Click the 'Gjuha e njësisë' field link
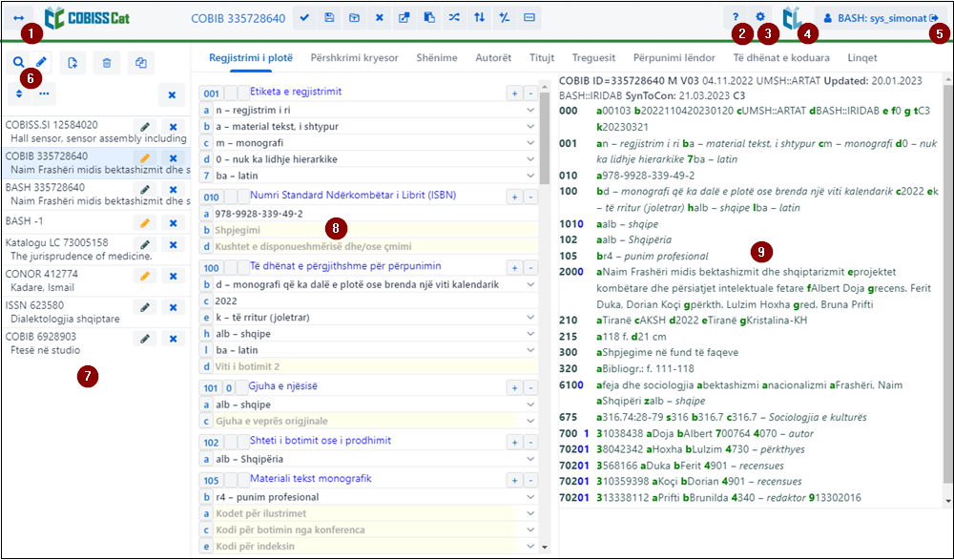This screenshot has width=954, height=560. 283,386
